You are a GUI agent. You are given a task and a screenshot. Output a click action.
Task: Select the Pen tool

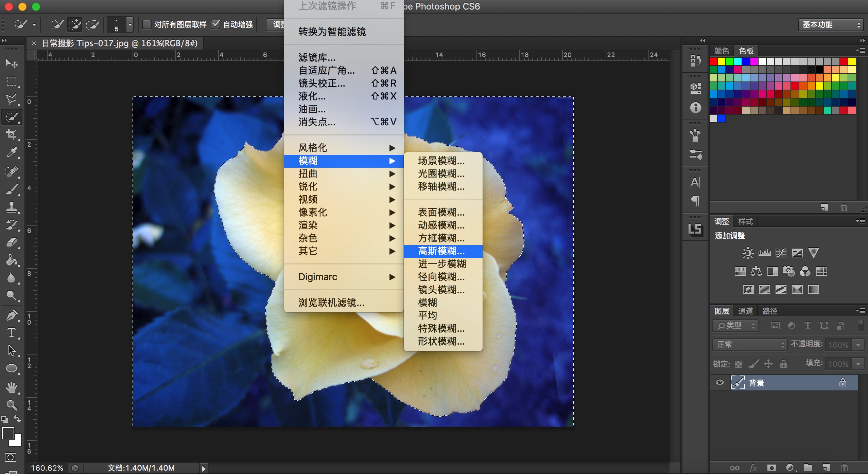(12, 315)
